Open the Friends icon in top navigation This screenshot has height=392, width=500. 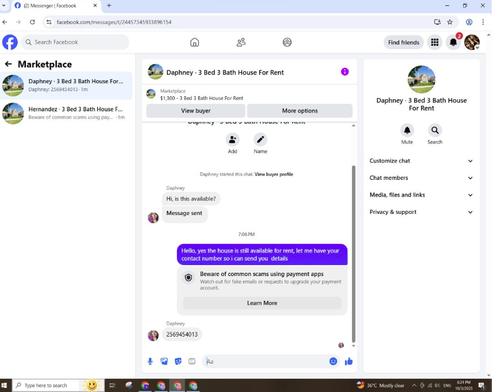[x=241, y=42]
